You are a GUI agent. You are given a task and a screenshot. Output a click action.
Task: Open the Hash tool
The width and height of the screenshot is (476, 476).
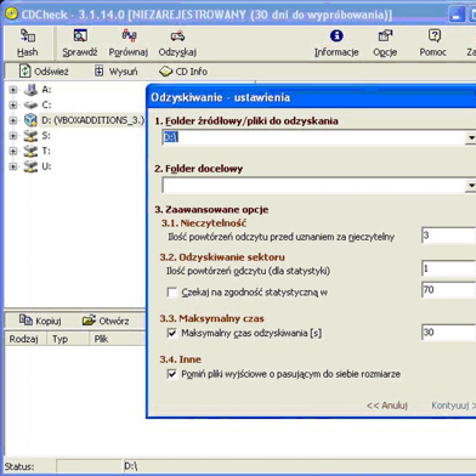[27, 43]
